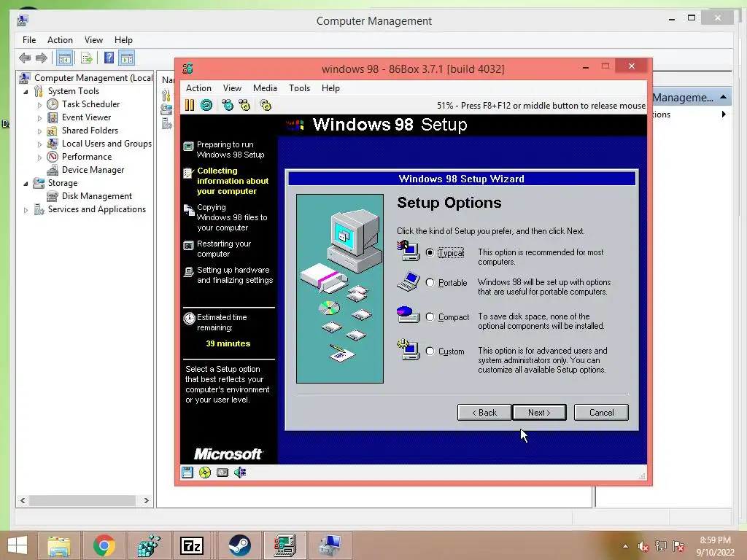
Task: Expand the Task Scheduler node
Action: pyautogui.click(x=39, y=105)
